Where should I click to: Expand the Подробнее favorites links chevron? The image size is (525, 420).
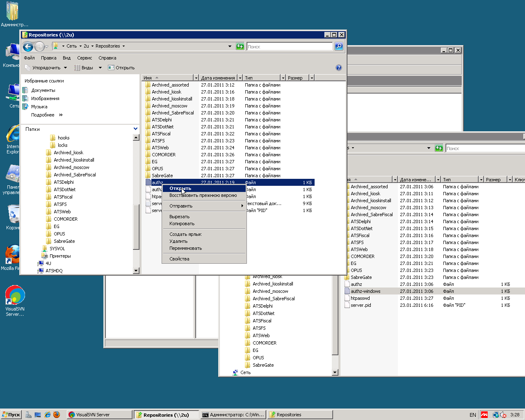[61, 115]
